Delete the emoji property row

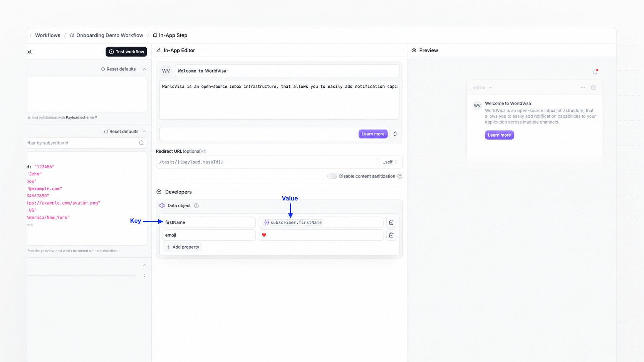pos(391,235)
